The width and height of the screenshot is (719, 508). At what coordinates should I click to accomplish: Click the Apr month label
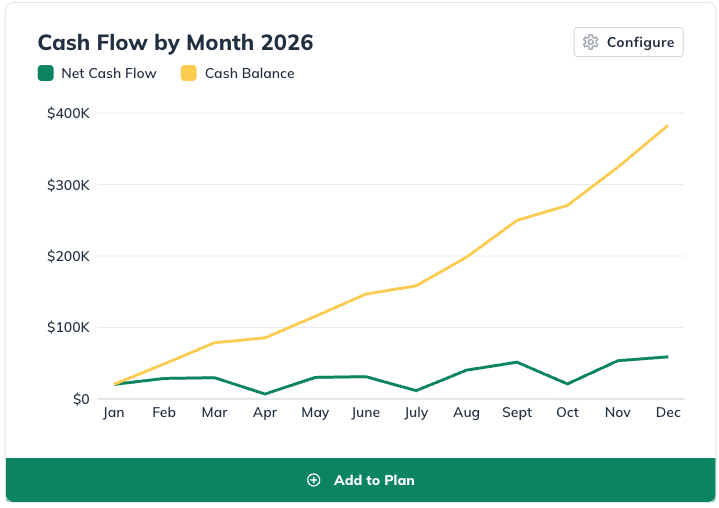[x=265, y=413]
